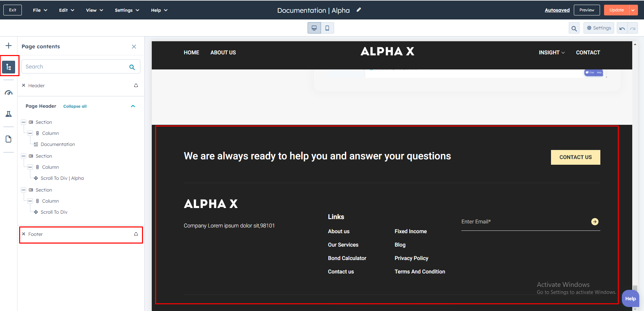Viewport: 644px width, 311px height.
Task: Select the Footer item in page contents
Action: point(36,234)
